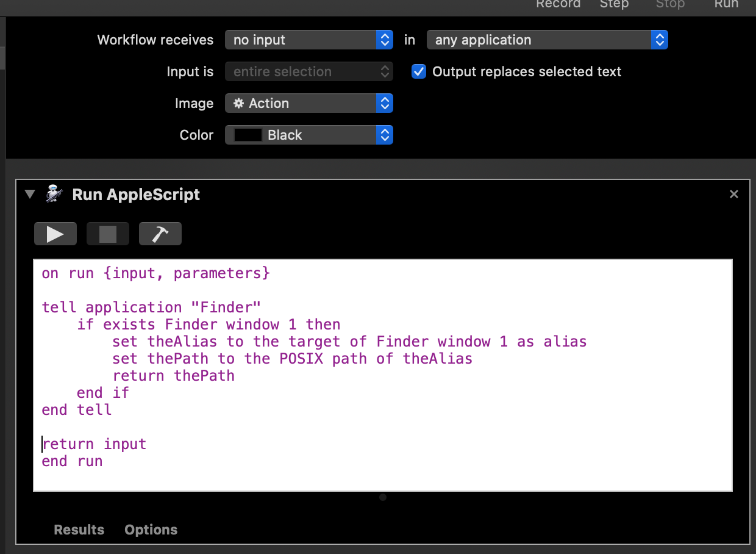
Task: Open the Workflow receives dropdown
Action: [309, 40]
